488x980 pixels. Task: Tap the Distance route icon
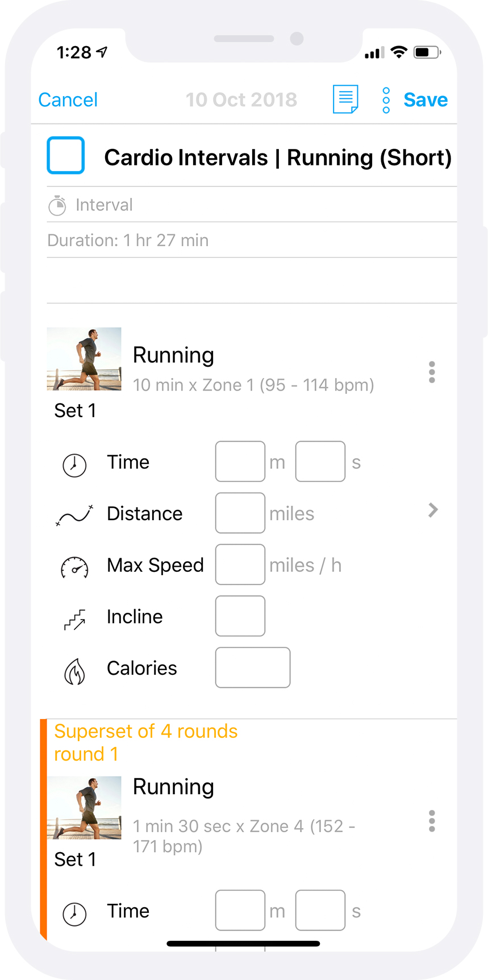click(74, 515)
